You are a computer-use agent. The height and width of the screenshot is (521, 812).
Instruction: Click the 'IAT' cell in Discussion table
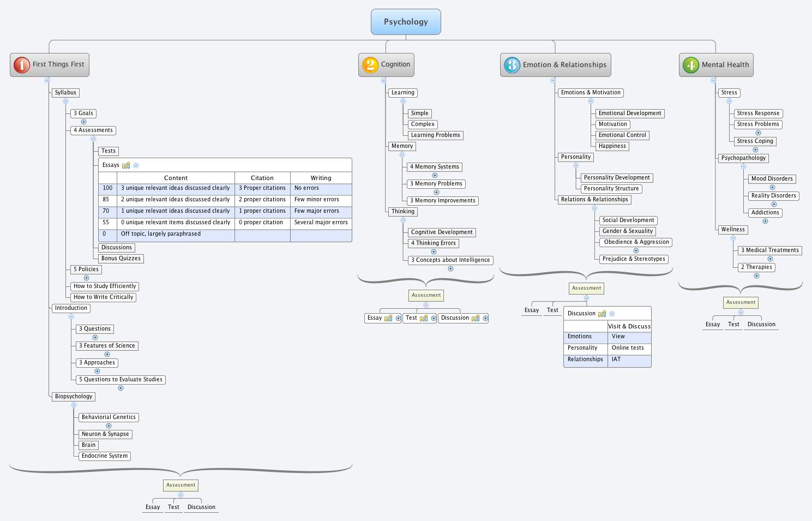coord(629,360)
